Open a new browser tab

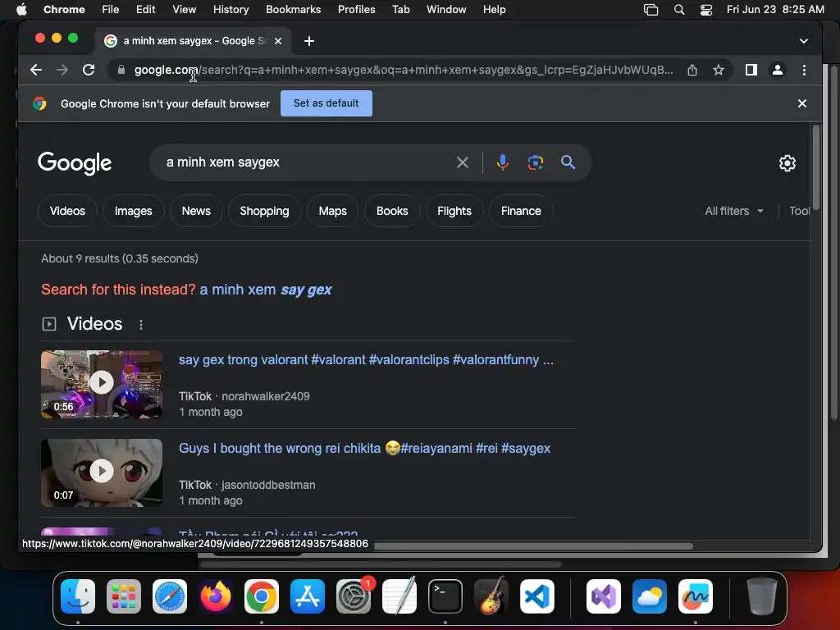[x=309, y=41]
